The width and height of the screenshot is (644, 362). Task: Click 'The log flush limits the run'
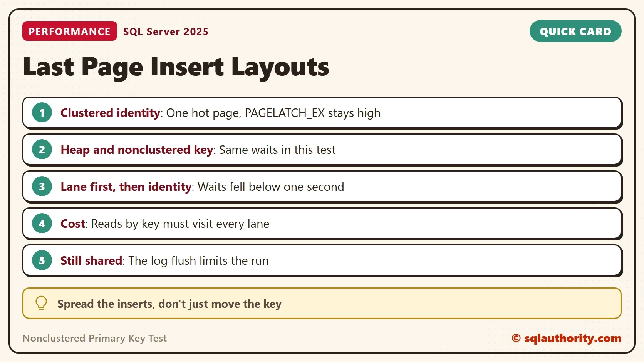coord(198,260)
